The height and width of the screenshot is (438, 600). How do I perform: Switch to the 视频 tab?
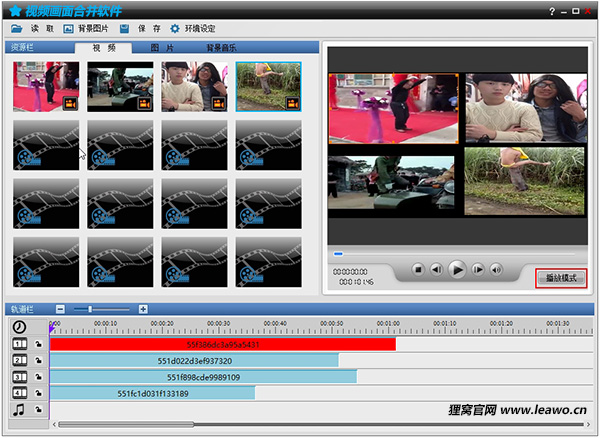point(104,48)
